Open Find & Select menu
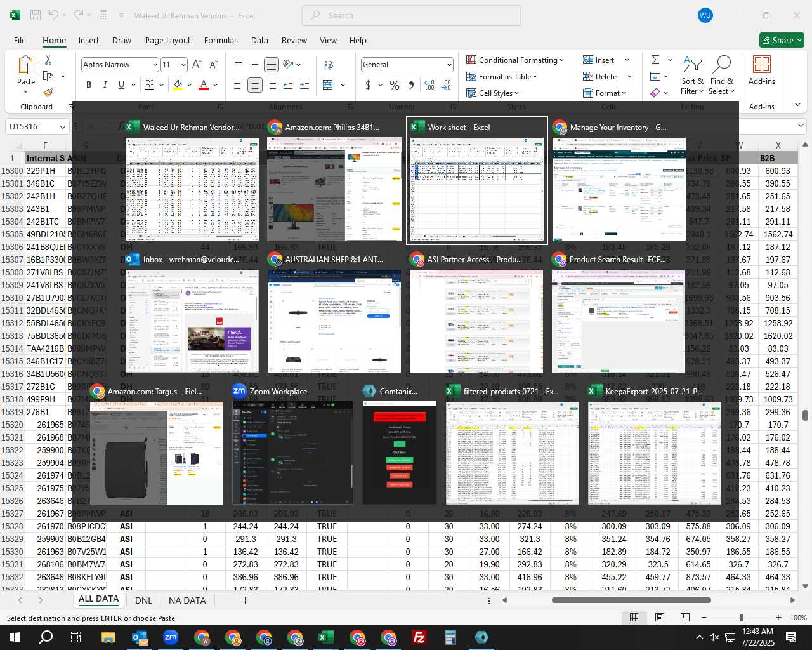 click(722, 76)
